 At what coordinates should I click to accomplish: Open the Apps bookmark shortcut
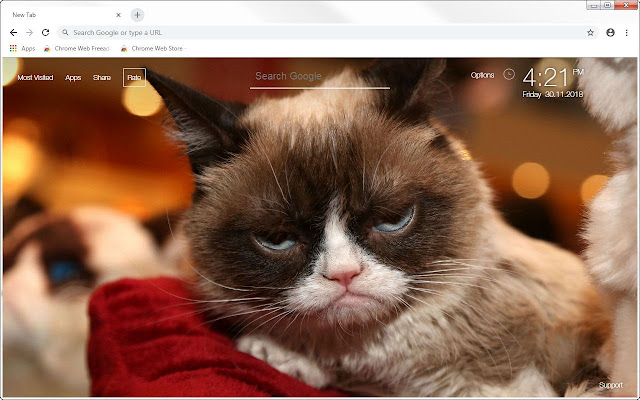[x=22, y=49]
